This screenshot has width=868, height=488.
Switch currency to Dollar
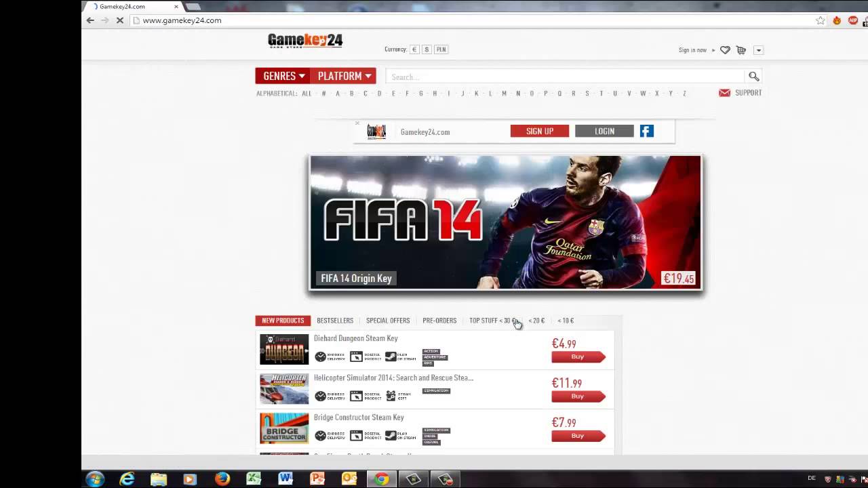[x=427, y=49]
